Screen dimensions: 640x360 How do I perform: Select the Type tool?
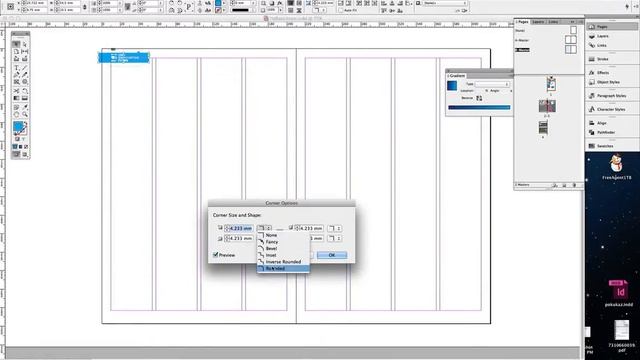point(16,67)
